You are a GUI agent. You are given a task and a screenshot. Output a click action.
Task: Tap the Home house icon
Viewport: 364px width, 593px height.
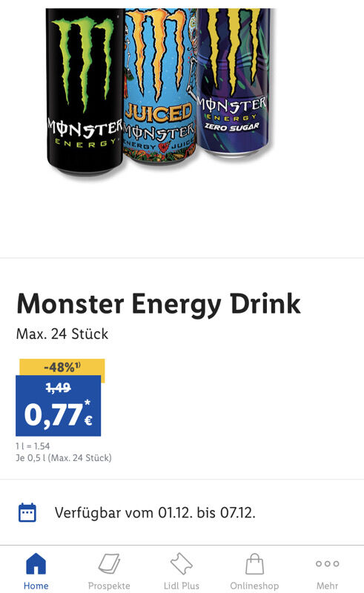36,563
